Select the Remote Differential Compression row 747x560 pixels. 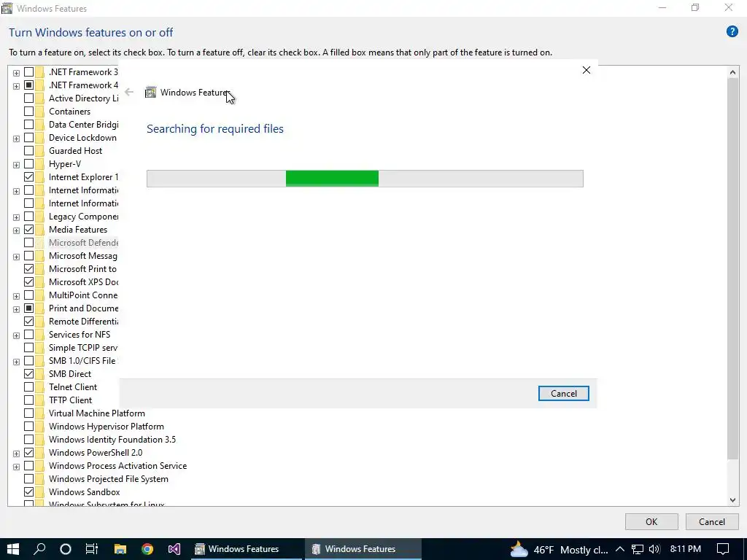[x=83, y=322]
